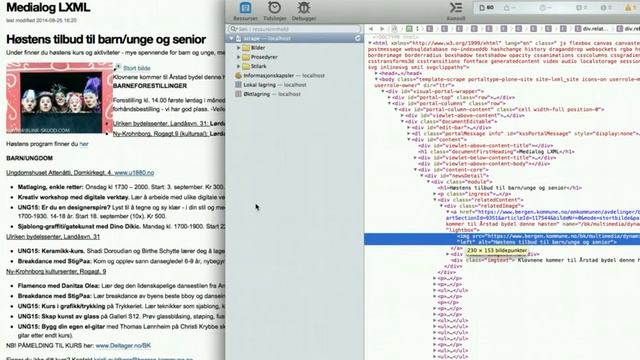This screenshot has height=360, width=640.
Task: Expand the Stilark folder
Action: click(239, 66)
